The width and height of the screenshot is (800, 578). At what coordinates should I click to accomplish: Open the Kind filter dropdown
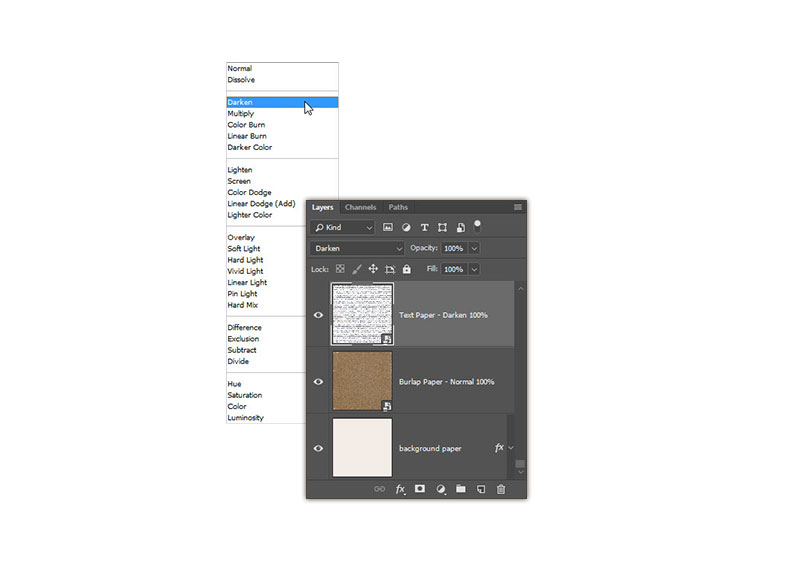(343, 228)
